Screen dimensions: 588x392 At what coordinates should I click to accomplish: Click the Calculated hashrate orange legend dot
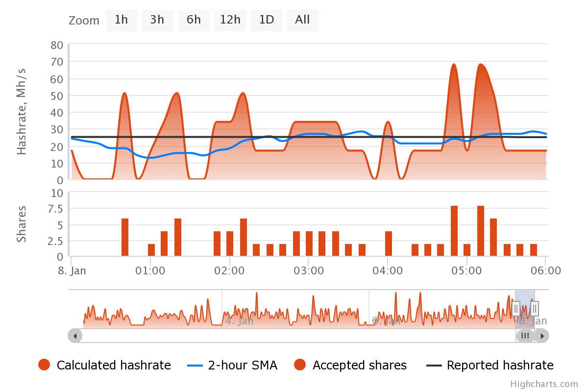click(44, 365)
